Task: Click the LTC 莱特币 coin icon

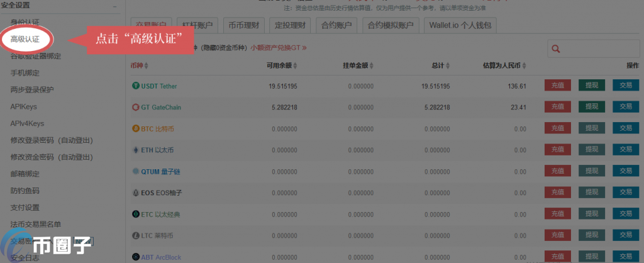Action: pos(136,235)
